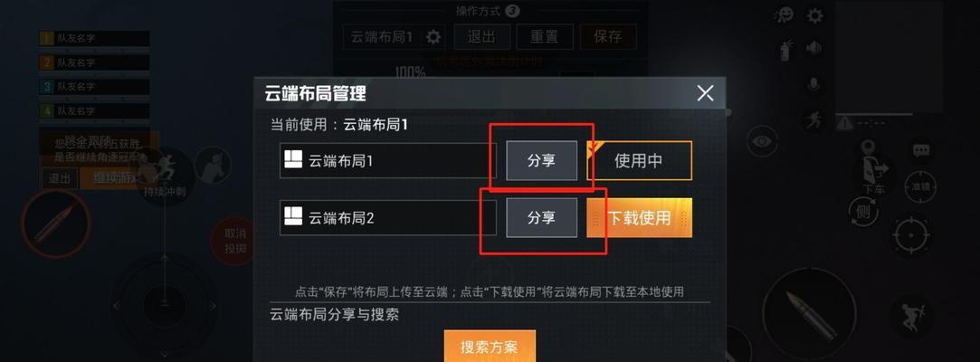
Task: Click the 搜索方案 search button
Action: pyautogui.click(x=490, y=346)
